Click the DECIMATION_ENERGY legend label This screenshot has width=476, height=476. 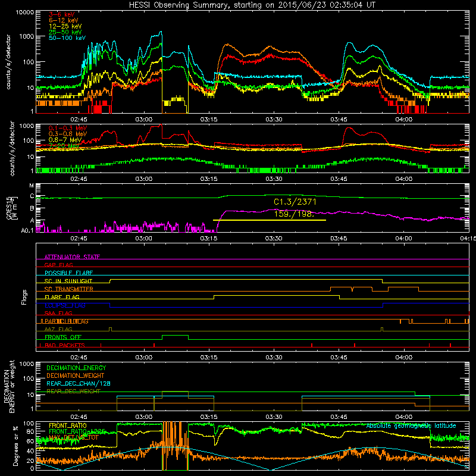tap(76, 368)
